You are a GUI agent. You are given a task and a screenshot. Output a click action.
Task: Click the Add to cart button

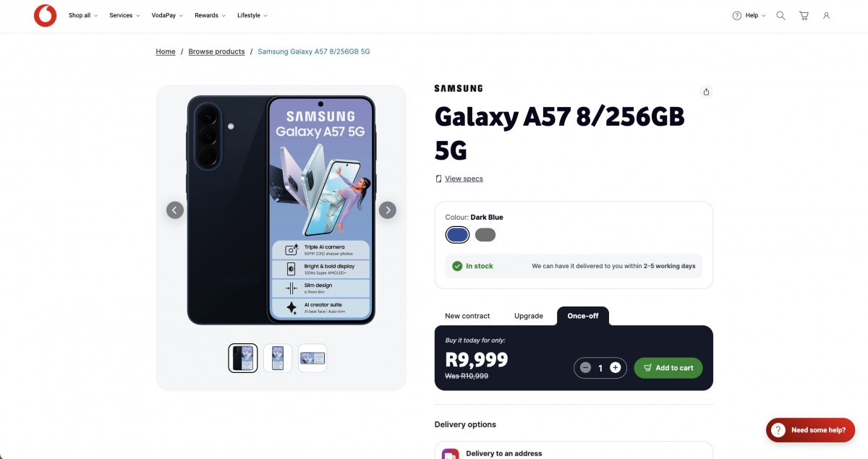pos(668,368)
